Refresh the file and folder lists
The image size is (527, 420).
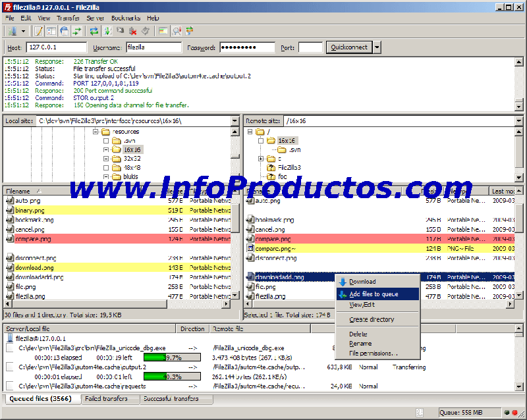(x=93, y=31)
